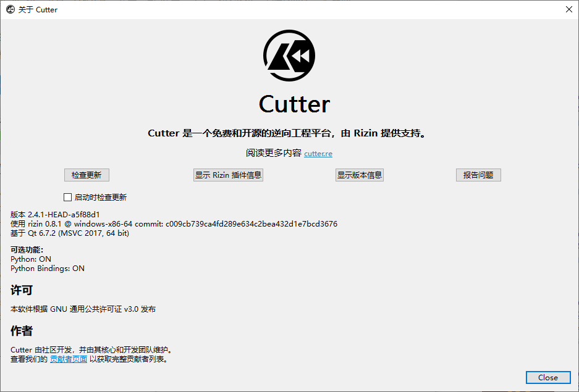579x392 pixels.
Task: Click the Qt 6.7.2 build info line
Action: pyautogui.click(x=70, y=233)
